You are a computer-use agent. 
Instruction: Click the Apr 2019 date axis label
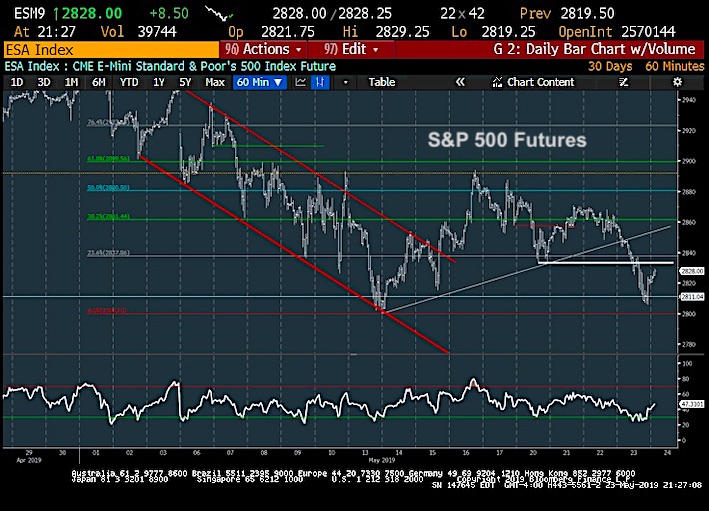click(29, 460)
